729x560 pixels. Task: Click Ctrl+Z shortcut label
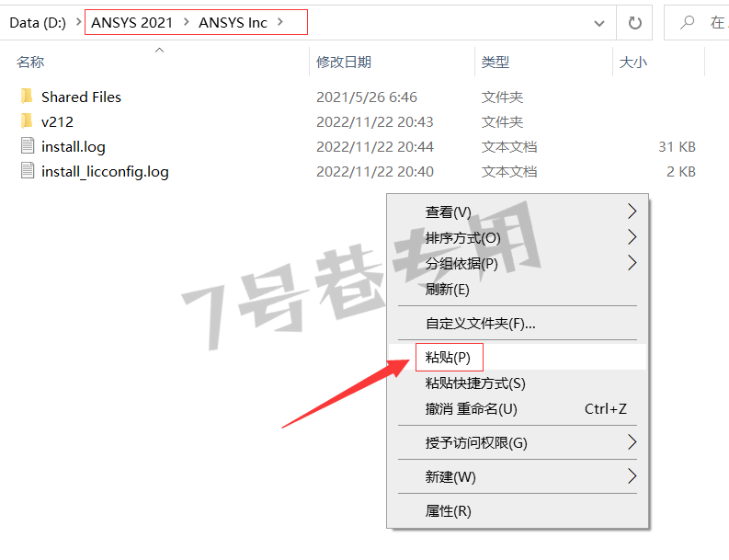click(605, 409)
